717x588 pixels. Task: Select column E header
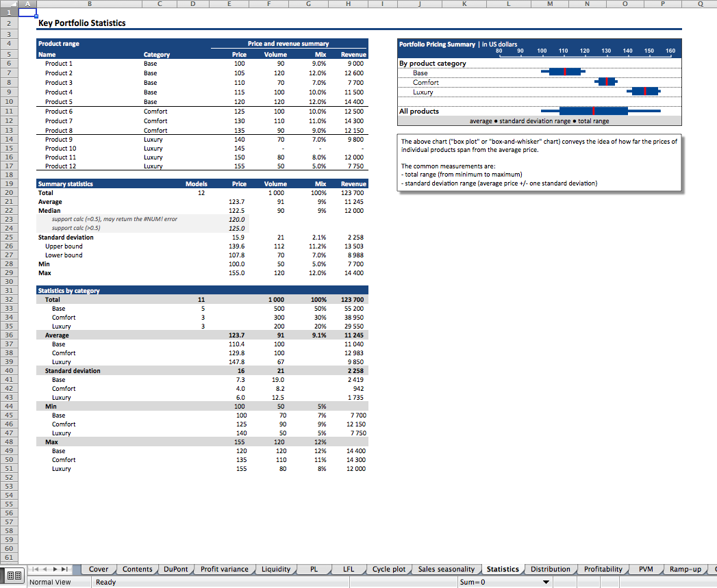(229, 3)
